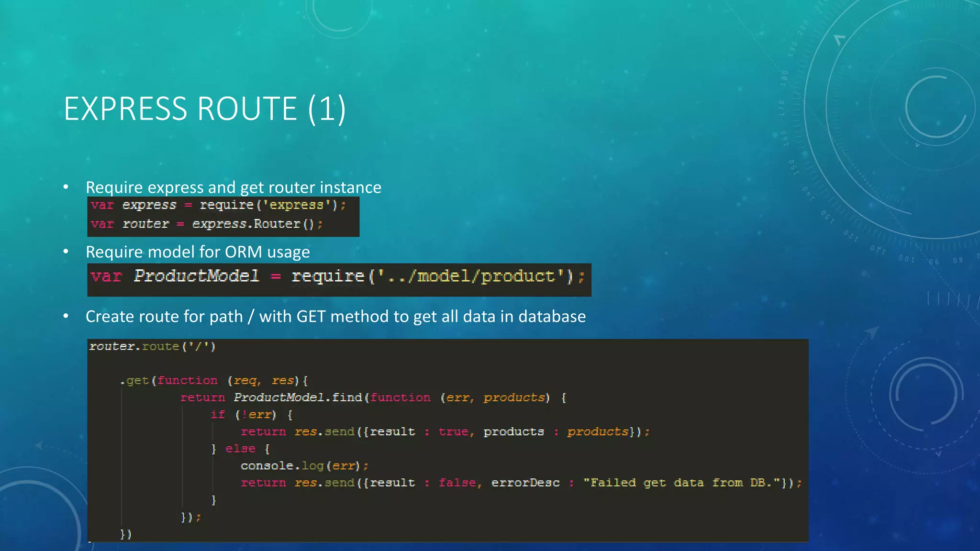Image resolution: width=980 pixels, height=551 pixels.
Task: Click the 'Require model for ORM usage' bullet
Action: tap(197, 252)
